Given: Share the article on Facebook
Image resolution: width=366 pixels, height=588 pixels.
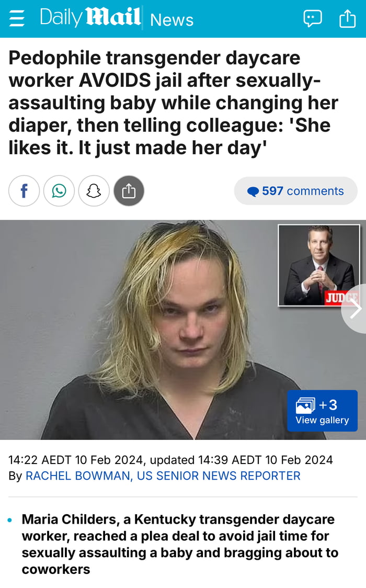Looking at the screenshot, I should (24, 191).
